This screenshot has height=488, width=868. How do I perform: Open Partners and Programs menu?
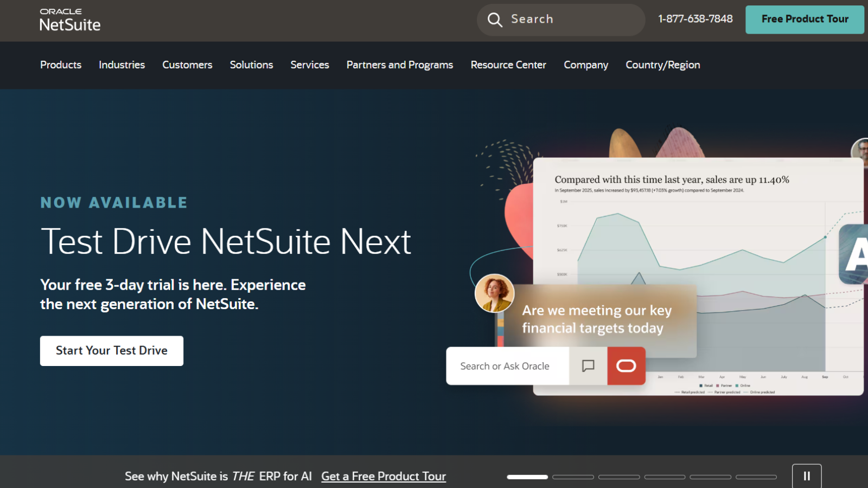tap(400, 65)
